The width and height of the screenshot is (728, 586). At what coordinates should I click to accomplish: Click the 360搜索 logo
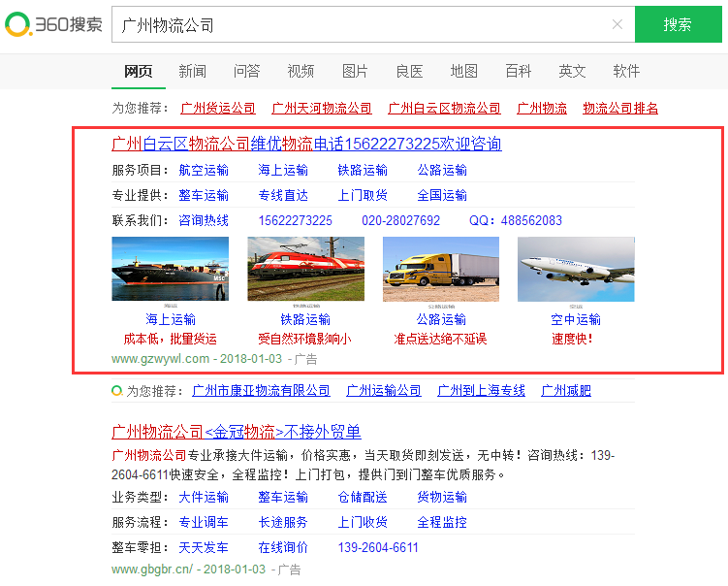coord(53,24)
